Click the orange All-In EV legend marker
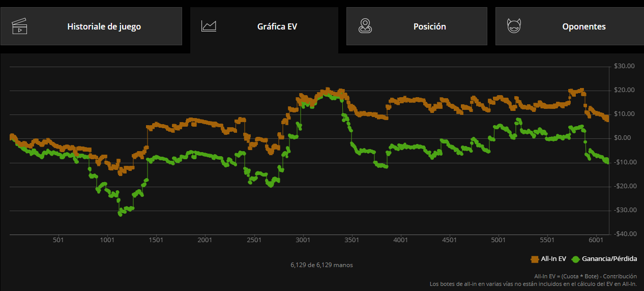Viewport: 644px width, 291px height. [535, 259]
